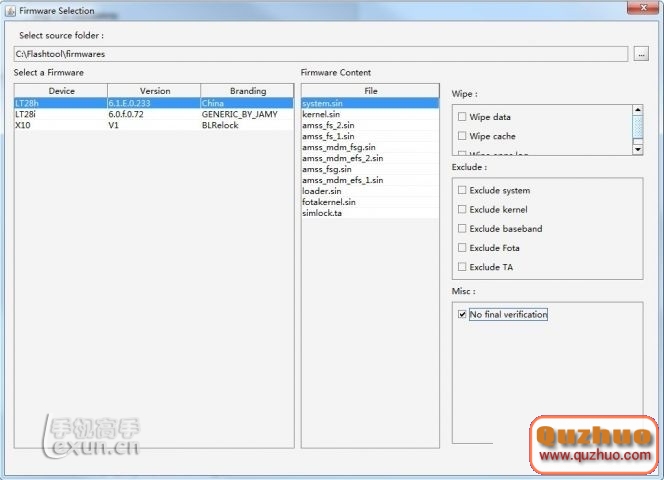
Task: Select amss_fs_1.sin file
Action: (x=371, y=136)
